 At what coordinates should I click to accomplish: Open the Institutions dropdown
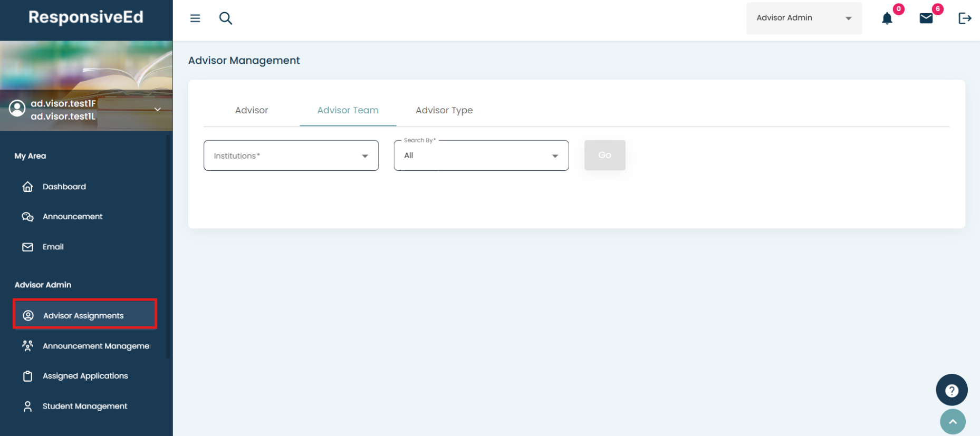point(291,156)
